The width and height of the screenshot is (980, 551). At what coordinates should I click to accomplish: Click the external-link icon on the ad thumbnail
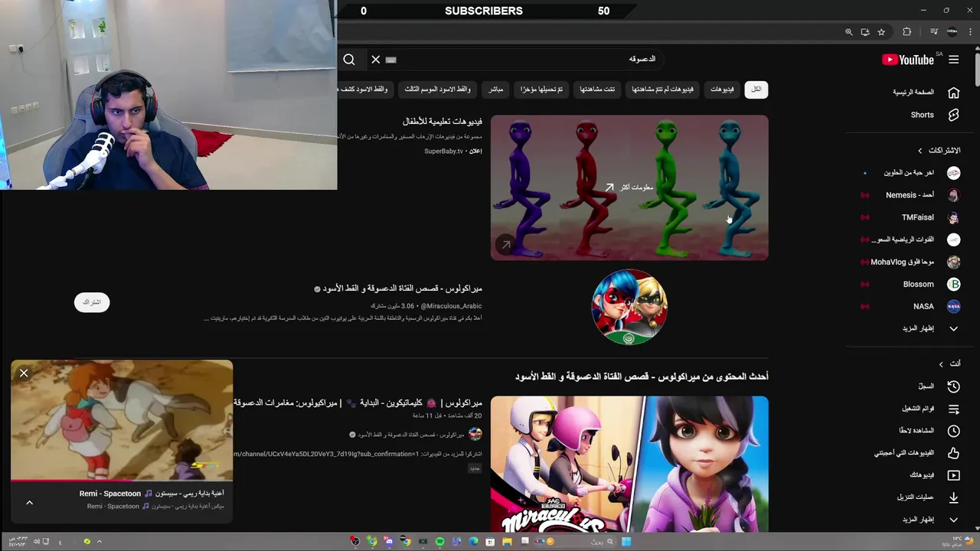pos(505,245)
